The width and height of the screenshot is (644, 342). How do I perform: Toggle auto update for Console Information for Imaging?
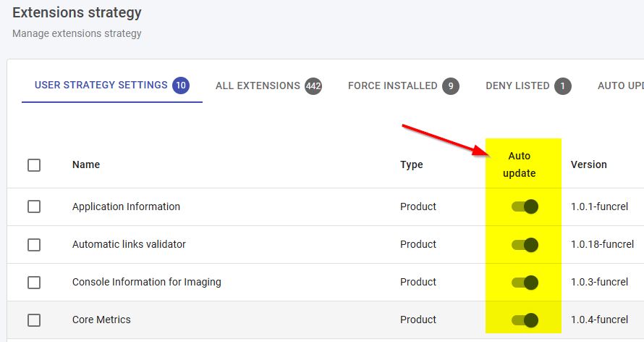point(525,282)
